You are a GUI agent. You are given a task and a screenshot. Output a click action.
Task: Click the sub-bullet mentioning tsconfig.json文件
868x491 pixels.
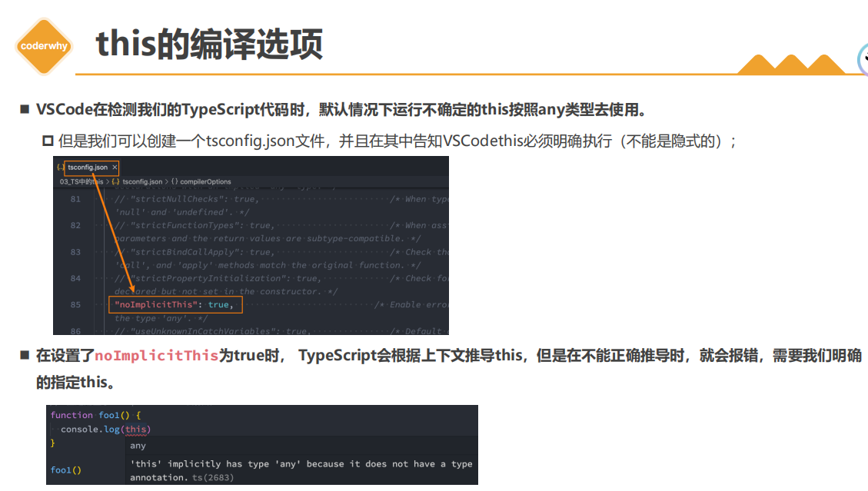coord(397,141)
